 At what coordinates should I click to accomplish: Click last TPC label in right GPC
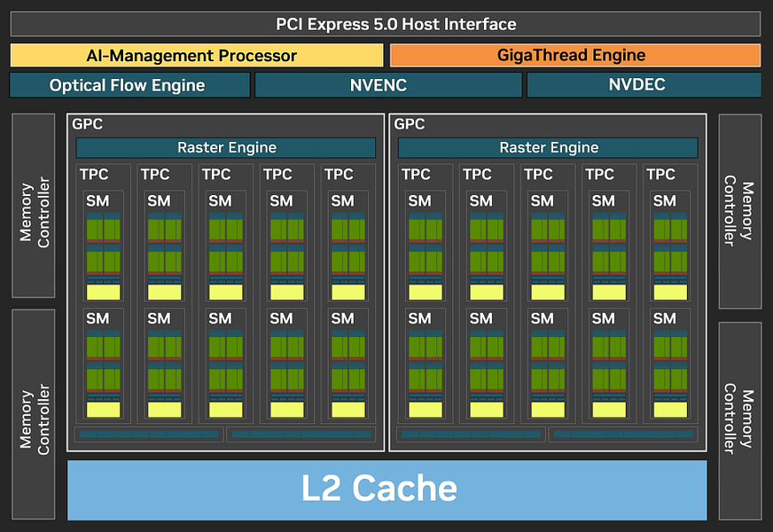[660, 175]
